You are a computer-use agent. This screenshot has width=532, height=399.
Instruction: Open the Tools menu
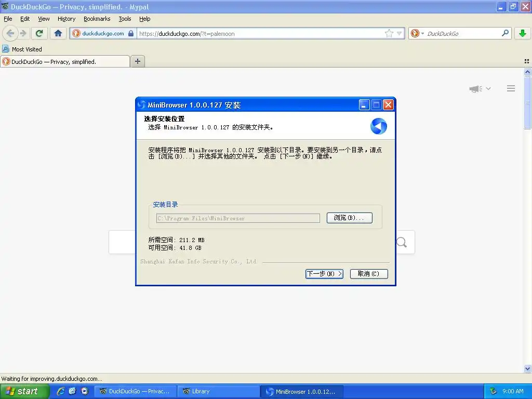pos(125,19)
